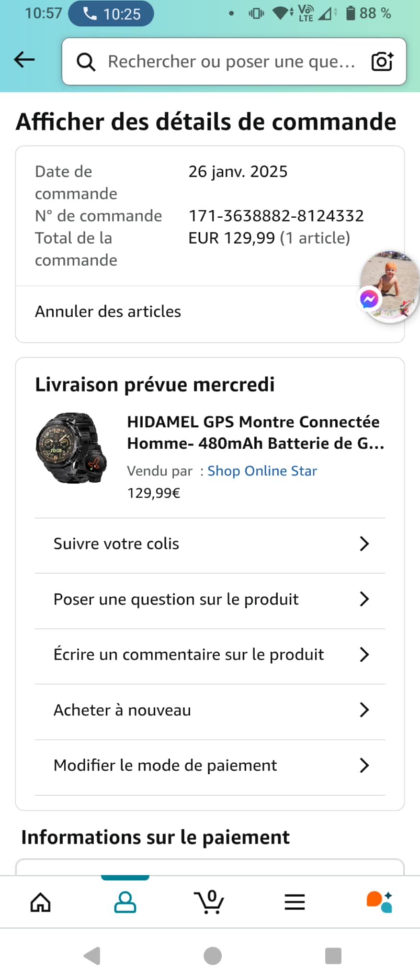
Task: Select Acheter à nouveau option
Action: pyautogui.click(x=210, y=710)
